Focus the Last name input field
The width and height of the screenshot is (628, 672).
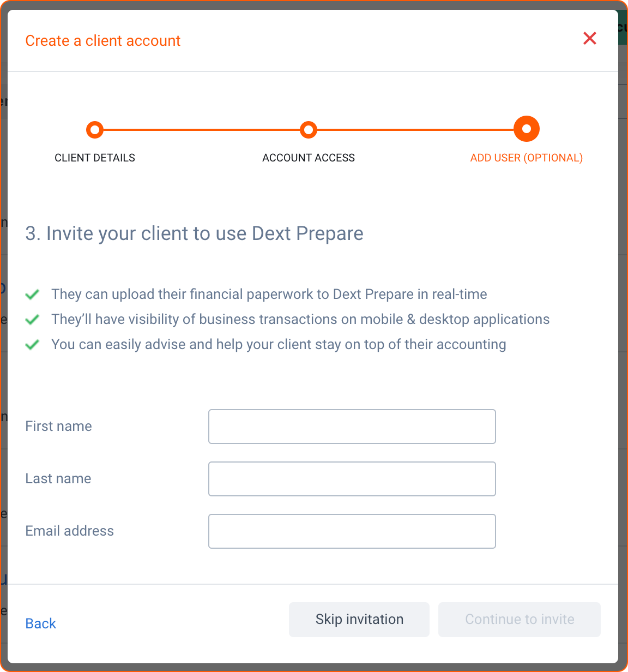[x=352, y=479]
